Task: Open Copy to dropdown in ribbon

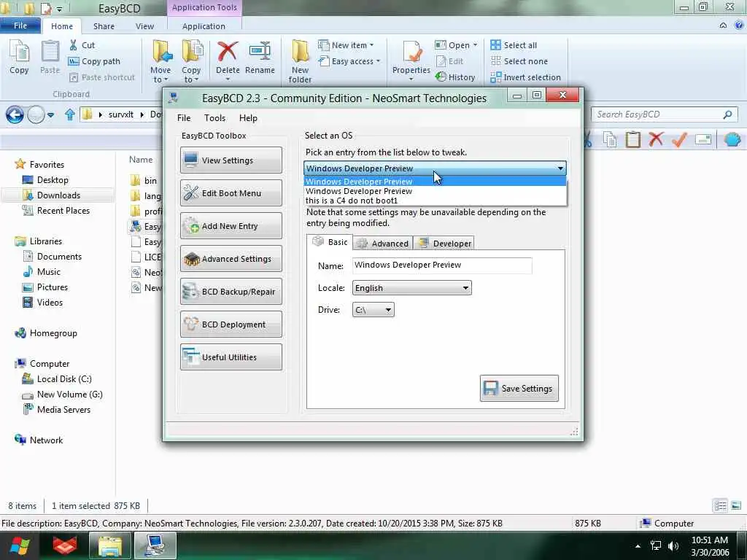Action: pyautogui.click(x=191, y=61)
